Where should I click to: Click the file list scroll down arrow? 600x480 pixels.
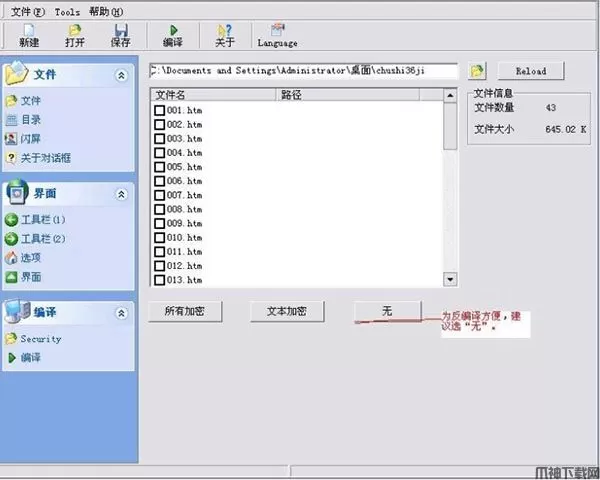click(450, 279)
